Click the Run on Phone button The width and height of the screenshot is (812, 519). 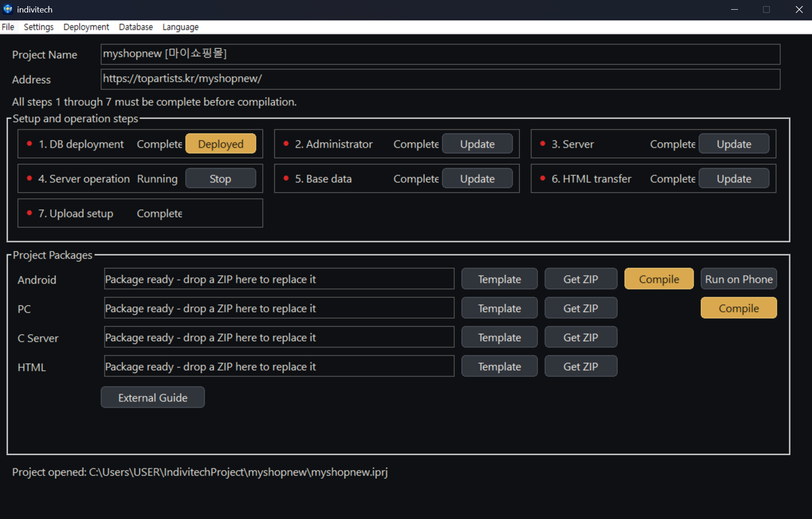point(738,279)
